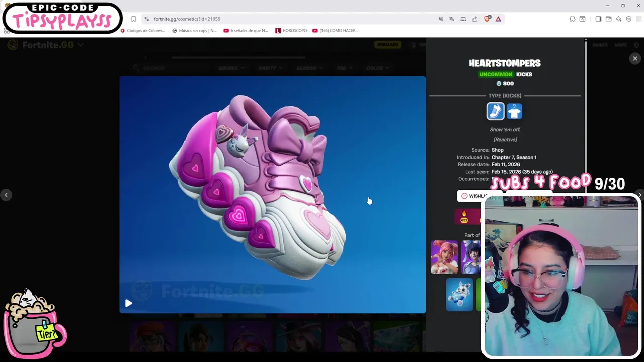This screenshot has width=644, height=362.
Task: Open the Guides menu
Action: pyautogui.click(x=600, y=45)
